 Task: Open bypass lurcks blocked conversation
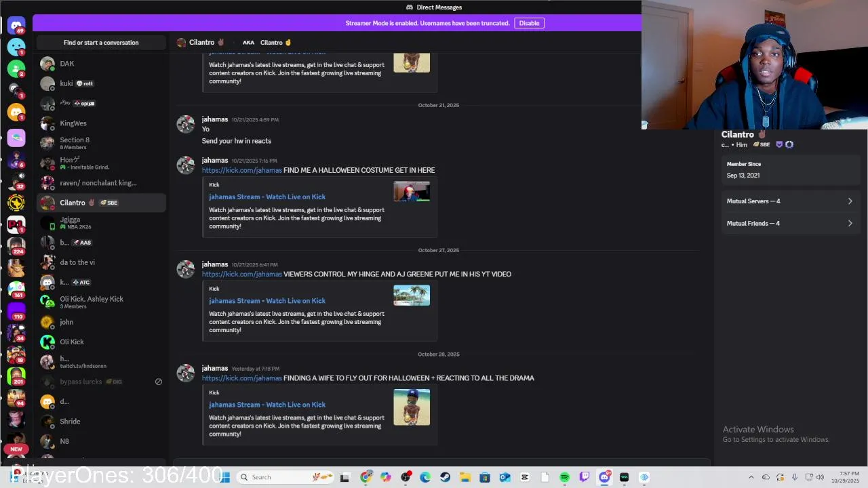click(x=101, y=382)
